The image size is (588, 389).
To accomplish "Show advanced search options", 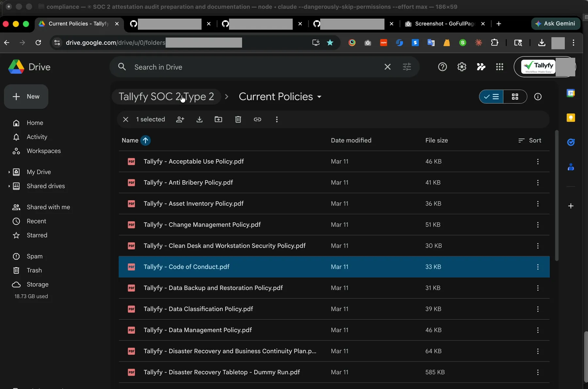I will coord(407,67).
